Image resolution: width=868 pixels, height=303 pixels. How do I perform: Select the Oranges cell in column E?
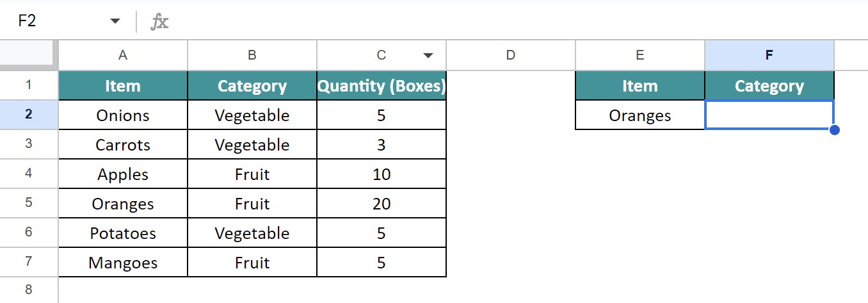(x=640, y=115)
